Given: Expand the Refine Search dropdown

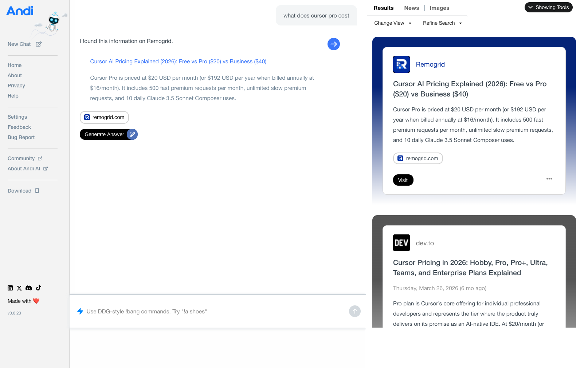Looking at the screenshot, I should pyautogui.click(x=443, y=23).
